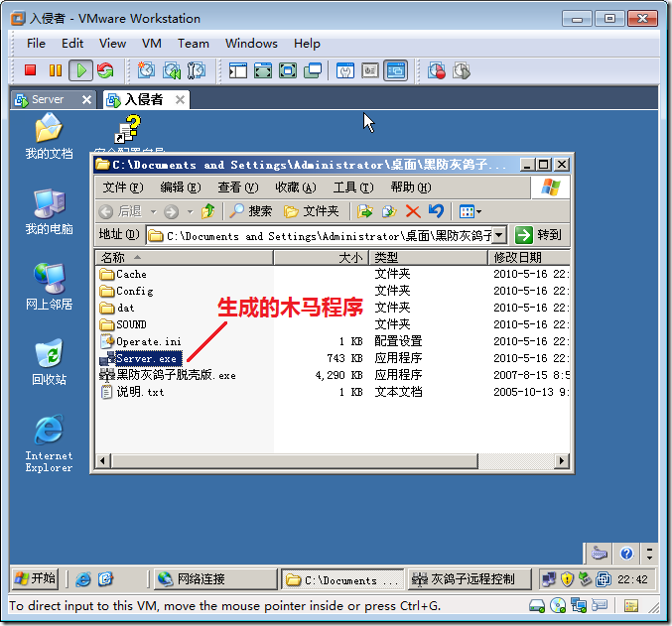Click the Appliance view icon
Image resolution: width=672 pixels, height=626 pixels.
point(370,70)
